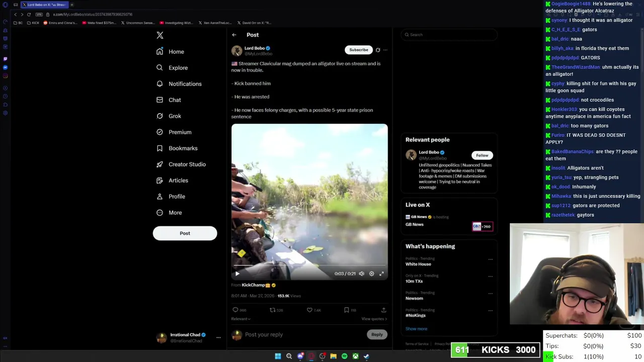This screenshot has width=644, height=362.
Task: Go back with the post arrow
Action: click(234, 35)
